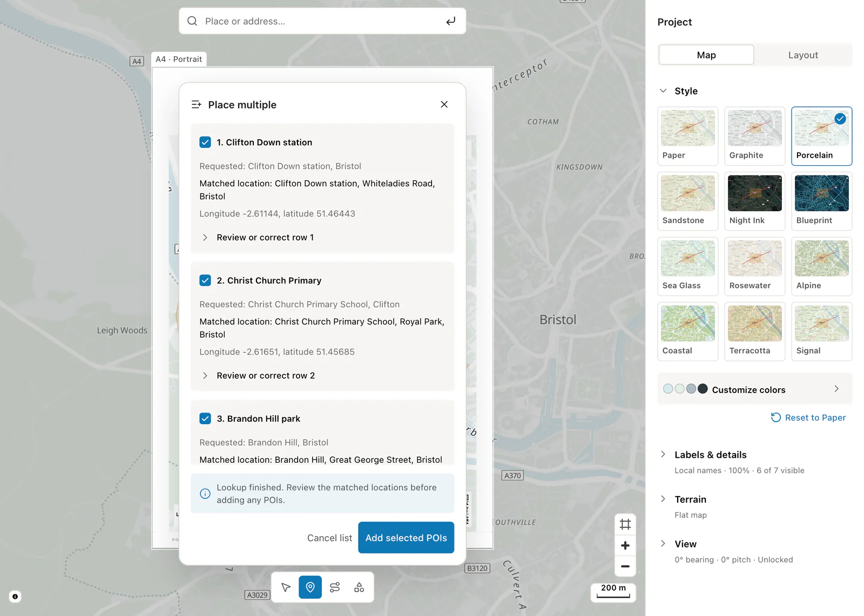Click the fit-to-frame icon above zoom
This screenshot has height=616, width=864.
pos(625,524)
